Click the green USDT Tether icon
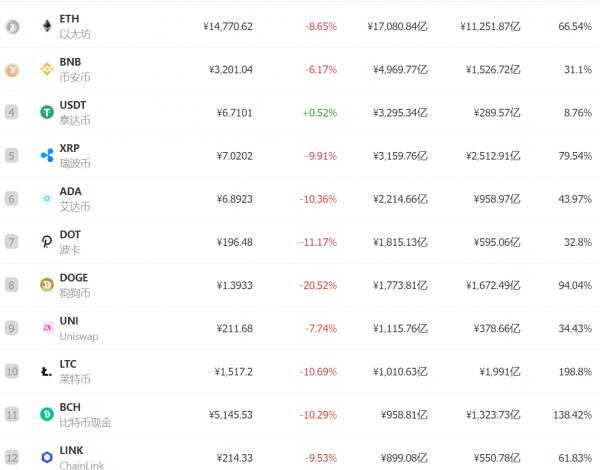600x470 pixels. pyautogui.click(x=47, y=112)
